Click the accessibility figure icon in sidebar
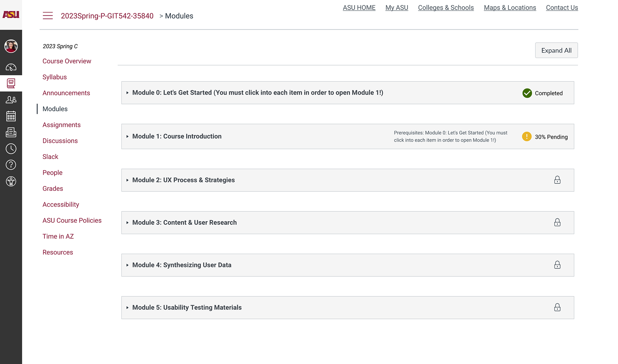Screen dimensions: 618x364 pyautogui.click(x=11, y=182)
